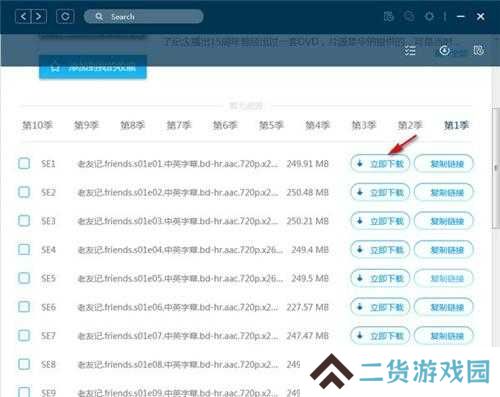Tick the checkbox for episode SE4
Viewport: 500px width, 397px height.
(x=24, y=249)
